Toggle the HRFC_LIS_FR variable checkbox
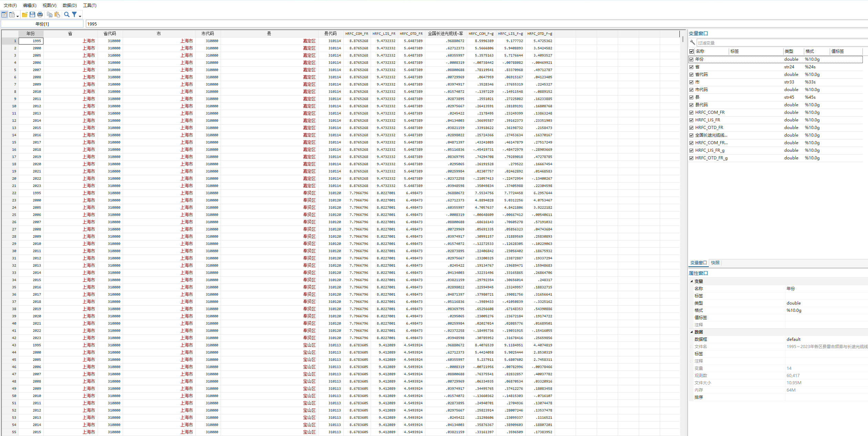This screenshot has width=868, height=436. [x=691, y=120]
